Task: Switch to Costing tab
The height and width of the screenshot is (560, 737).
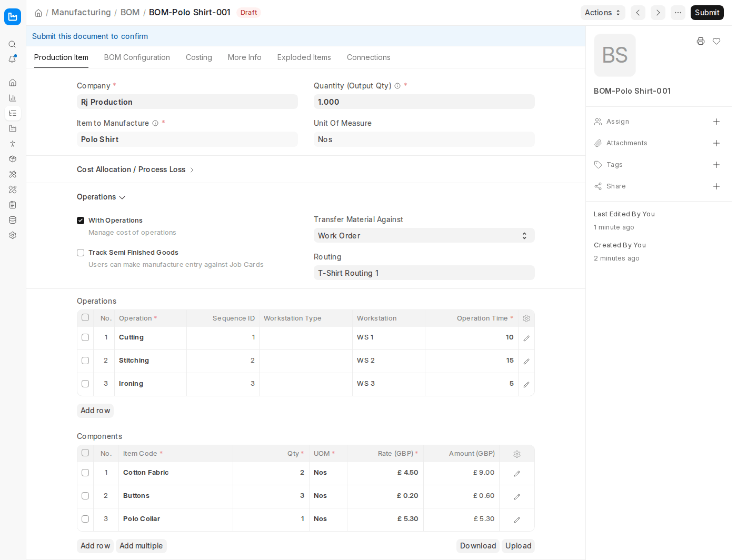Action: (x=199, y=57)
